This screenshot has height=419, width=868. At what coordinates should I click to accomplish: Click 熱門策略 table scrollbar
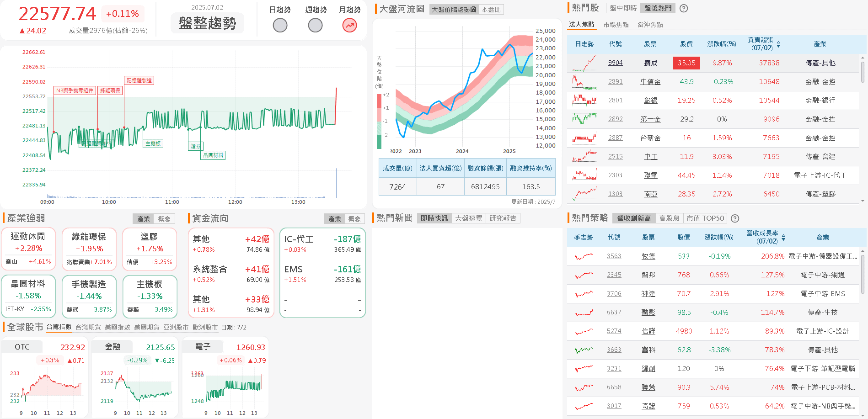point(863,274)
